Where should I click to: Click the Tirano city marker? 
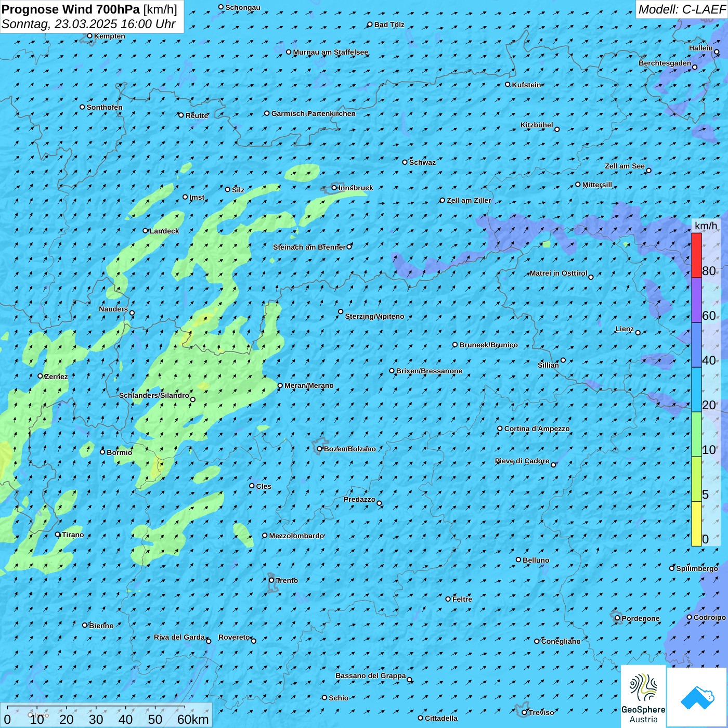point(58,534)
